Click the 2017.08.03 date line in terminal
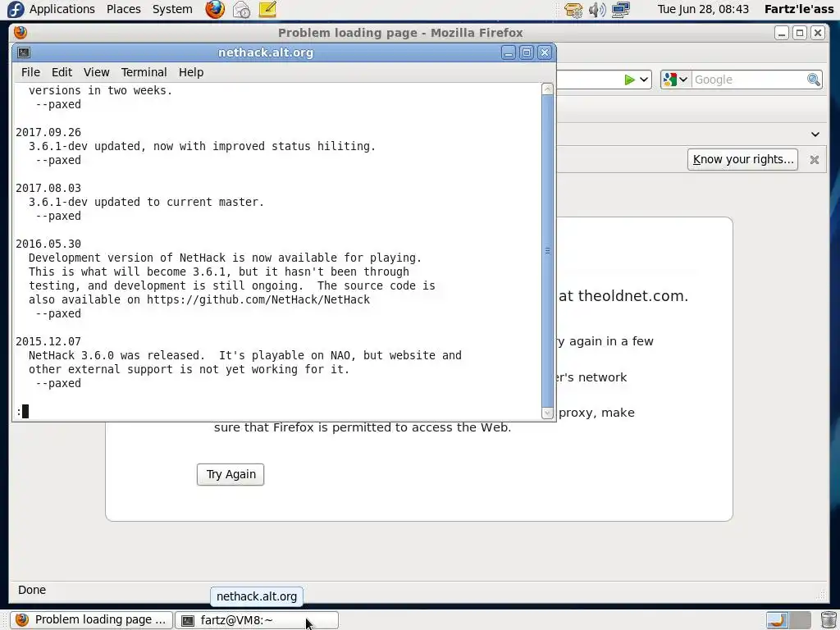This screenshot has height=630, width=840. pyautogui.click(x=48, y=188)
